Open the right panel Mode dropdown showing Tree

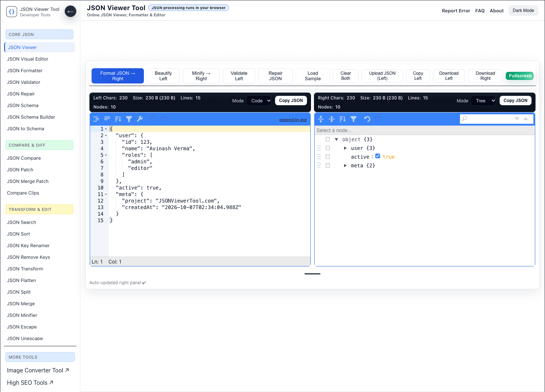[x=483, y=101]
